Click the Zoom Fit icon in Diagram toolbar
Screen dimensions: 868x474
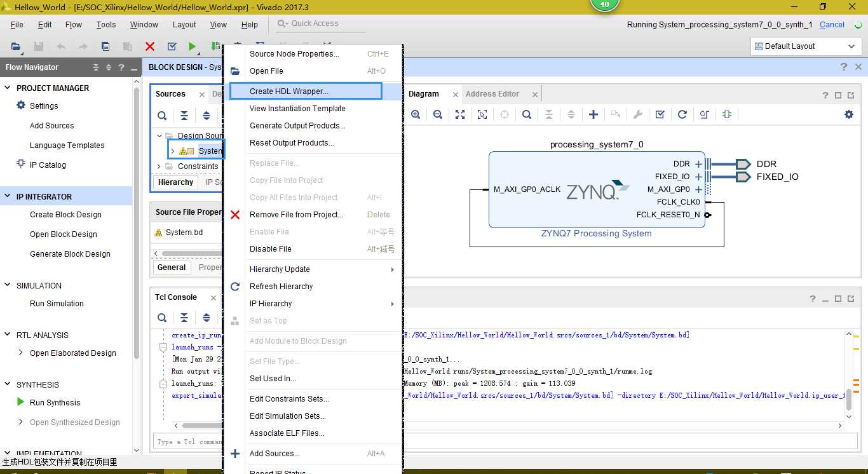pos(460,114)
